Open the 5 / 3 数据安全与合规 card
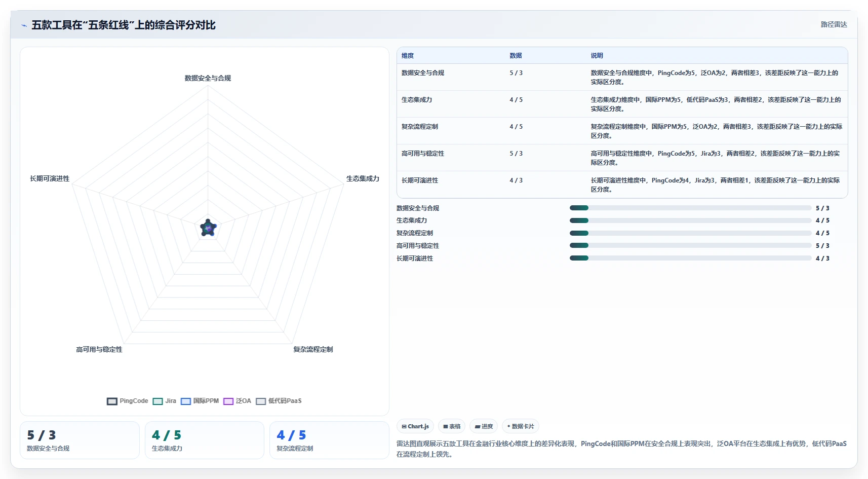Image resolution: width=868 pixels, height=479 pixels. pos(80,440)
